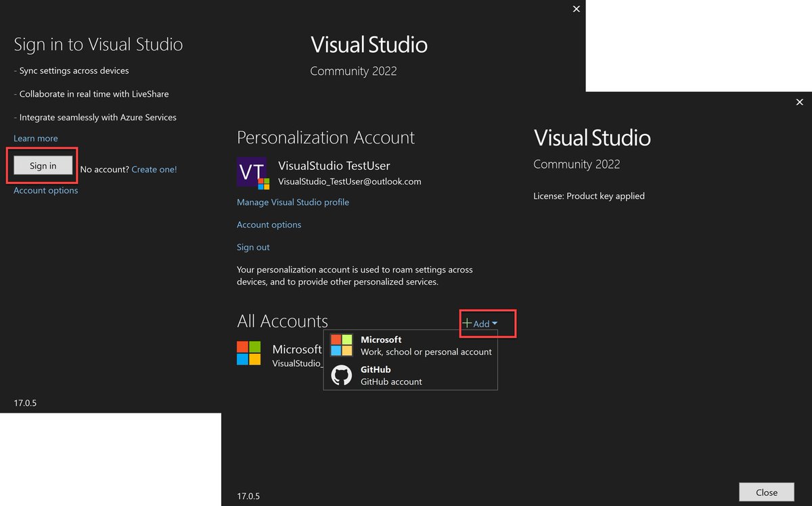Click the Sign in button

click(x=43, y=166)
